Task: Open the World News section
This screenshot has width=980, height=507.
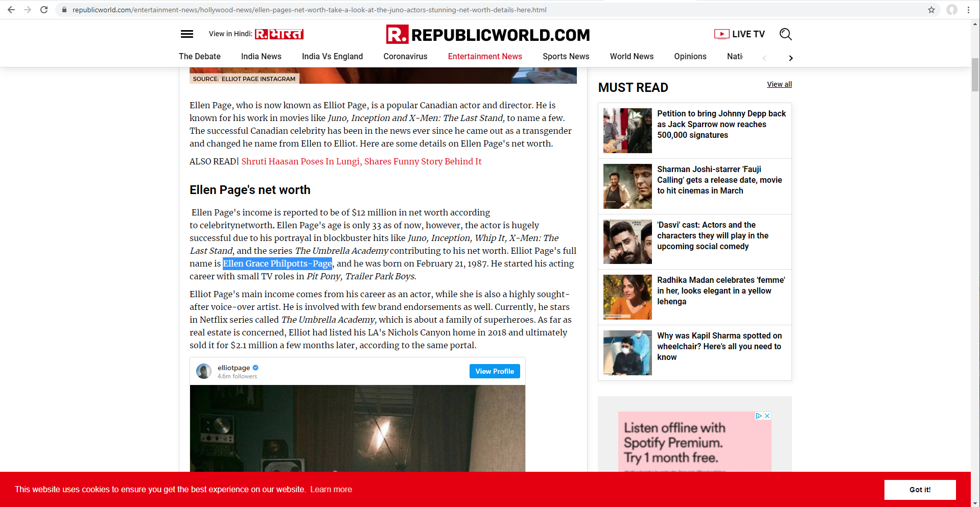Action: tap(632, 56)
